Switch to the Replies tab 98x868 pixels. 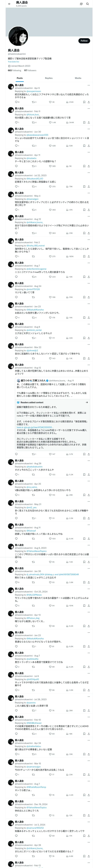(49, 78)
